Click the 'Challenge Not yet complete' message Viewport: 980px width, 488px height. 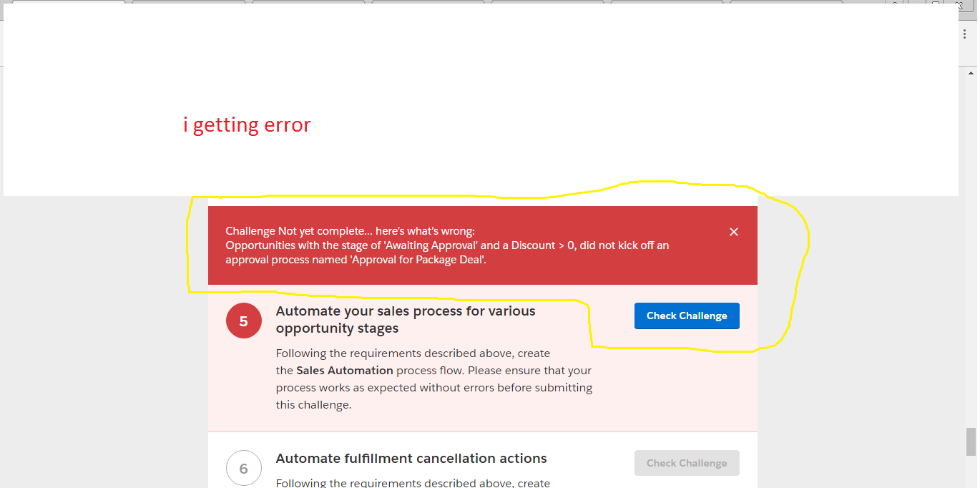point(350,231)
